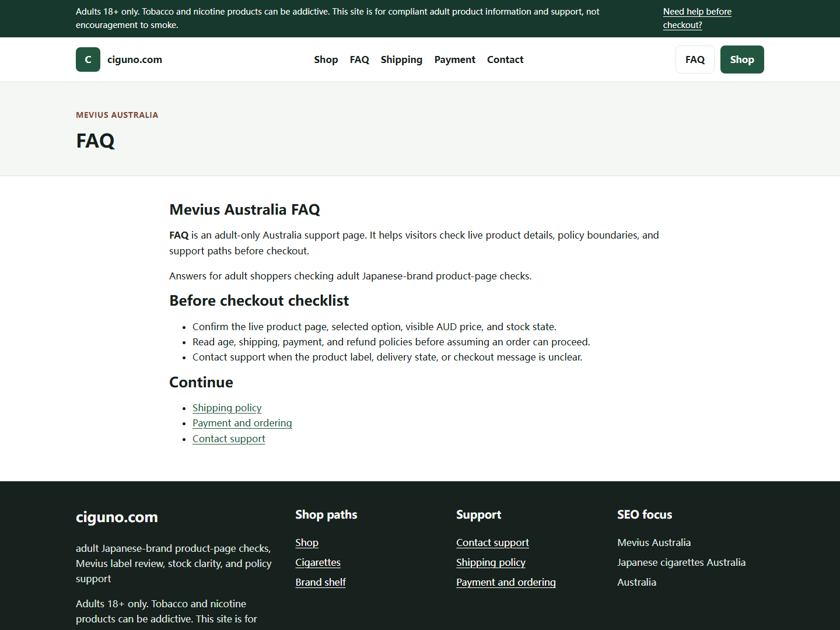
Task: Open footer Shipping policy link
Action: pyautogui.click(x=491, y=562)
